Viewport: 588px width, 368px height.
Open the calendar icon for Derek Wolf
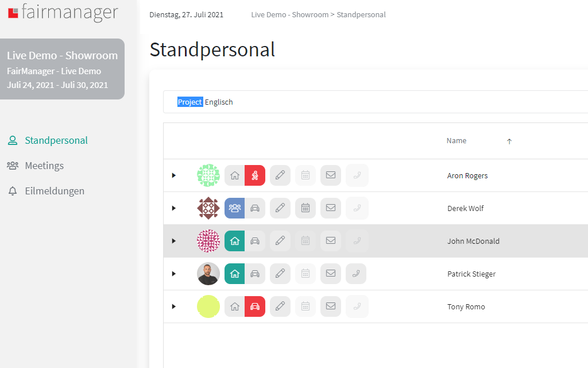305,208
